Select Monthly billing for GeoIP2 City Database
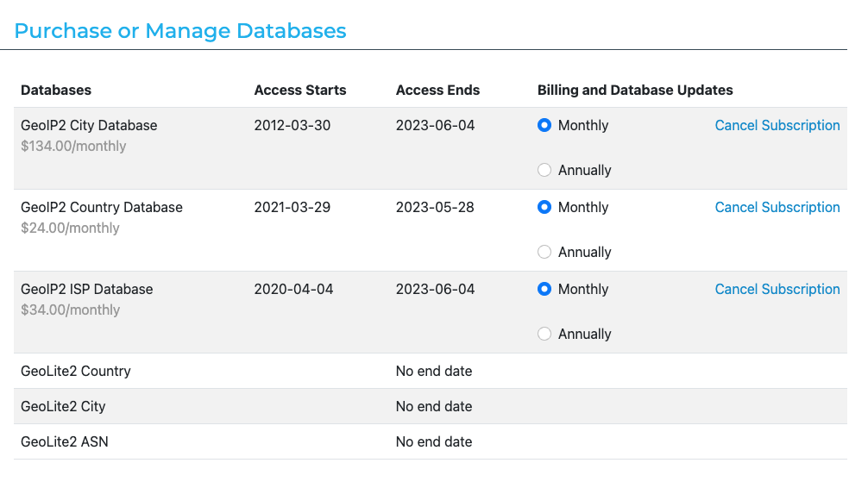 [x=544, y=126]
